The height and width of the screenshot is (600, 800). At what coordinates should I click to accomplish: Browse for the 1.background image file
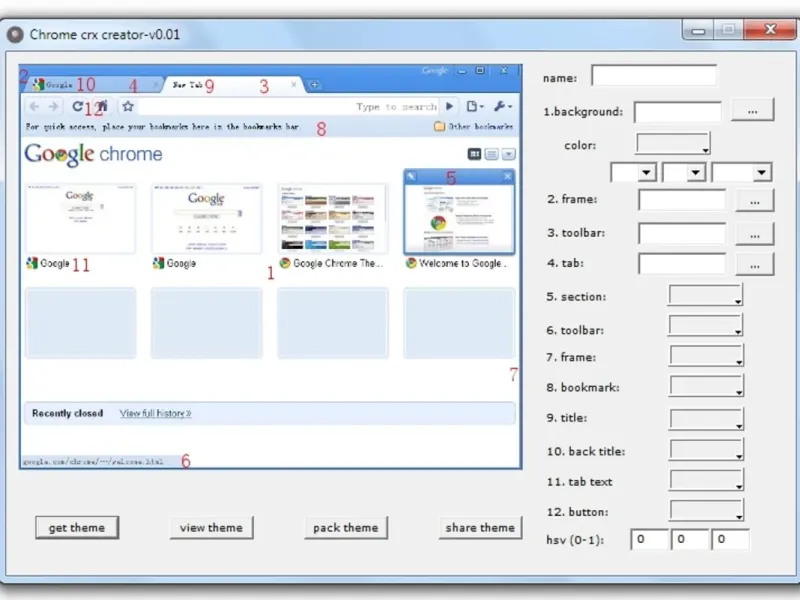pyautogui.click(x=753, y=111)
